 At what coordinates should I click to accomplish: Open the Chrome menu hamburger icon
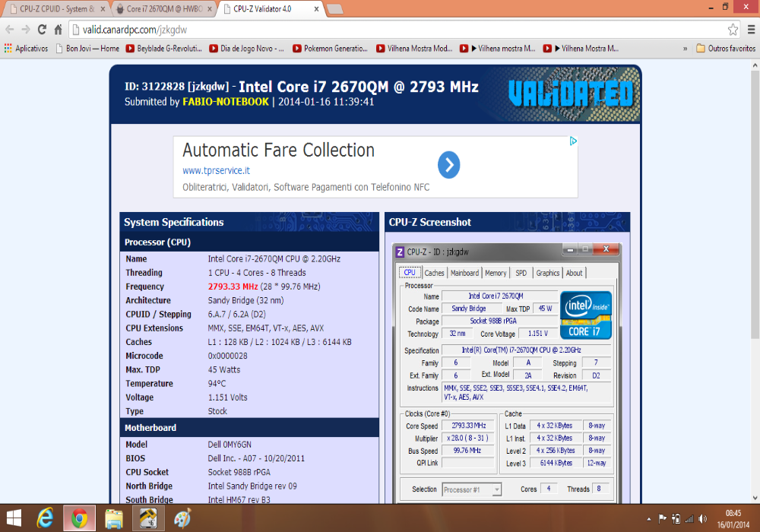751,30
